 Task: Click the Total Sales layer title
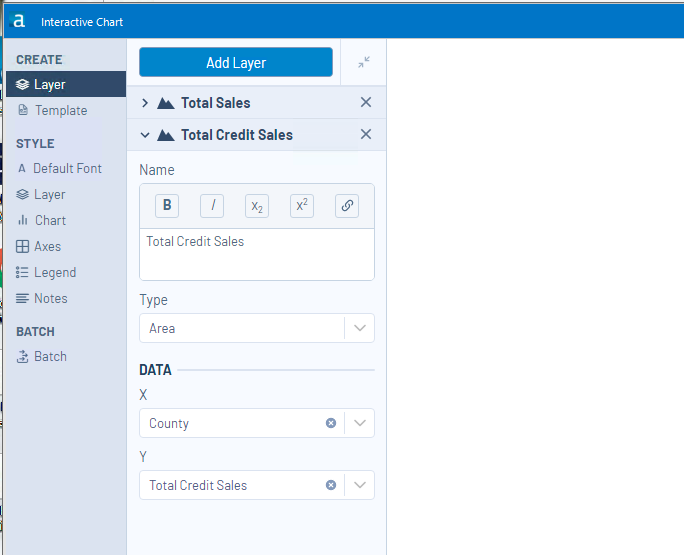[215, 103]
